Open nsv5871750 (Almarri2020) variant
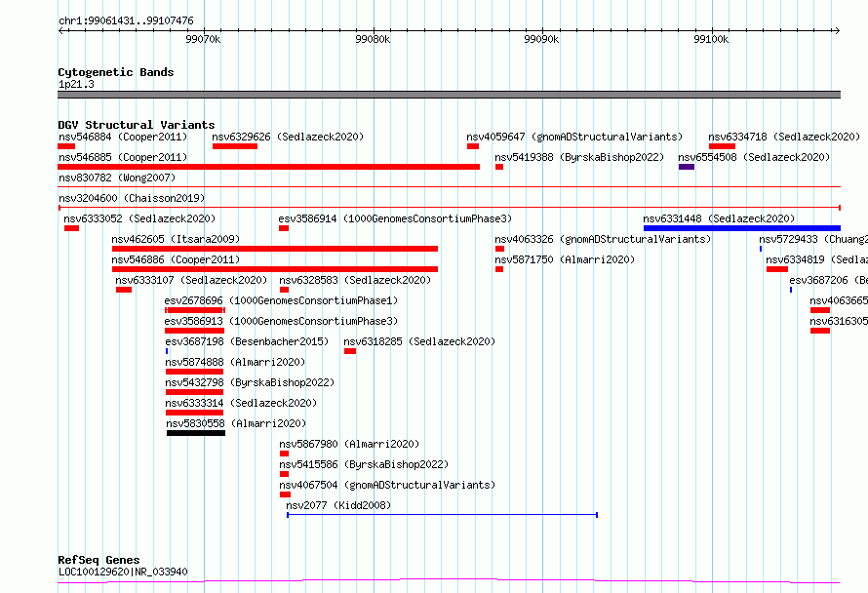 565,259
